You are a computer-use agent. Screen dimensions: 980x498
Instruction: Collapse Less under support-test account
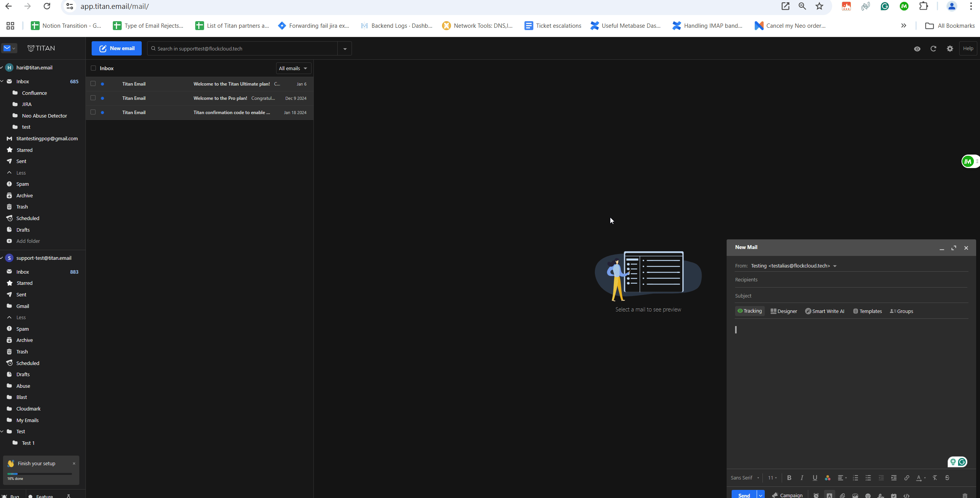[17, 318]
